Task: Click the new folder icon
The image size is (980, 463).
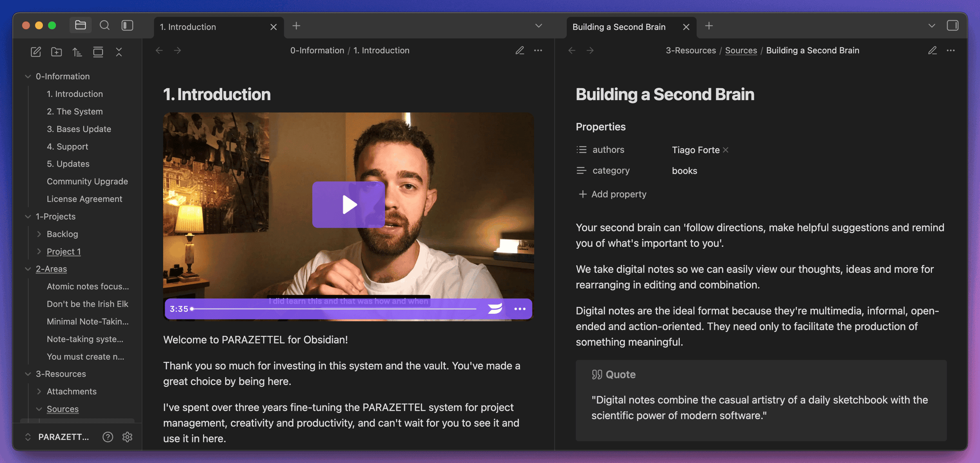Action: pyautogui.click(x=56, y=52)
